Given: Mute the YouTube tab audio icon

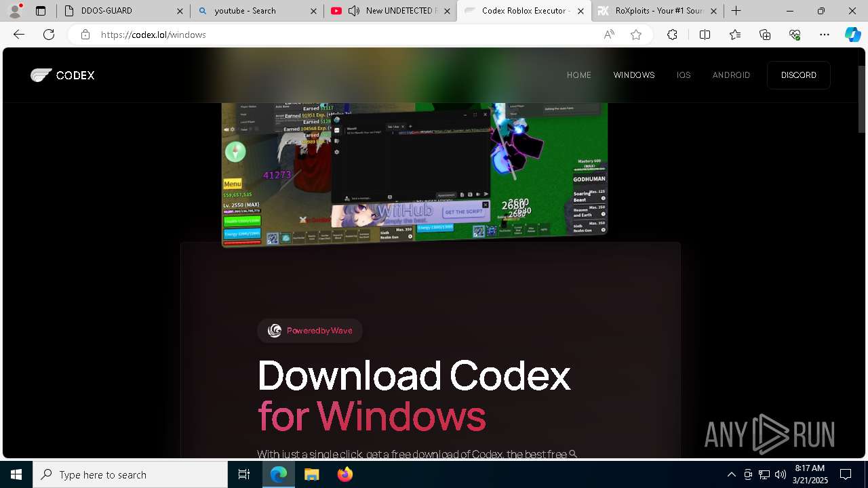Looking at the screenshot, I should 353,11.
